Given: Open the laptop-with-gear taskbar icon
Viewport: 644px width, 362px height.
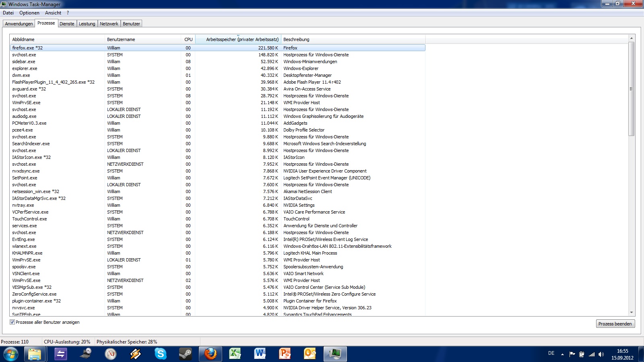Looking at the screenshot, I should [86, 354].
